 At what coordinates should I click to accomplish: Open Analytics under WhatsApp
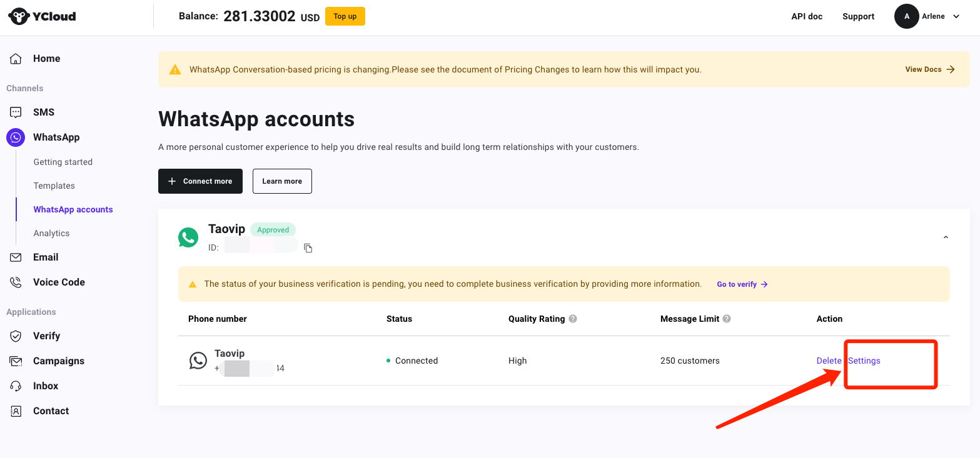coord(52,234)
